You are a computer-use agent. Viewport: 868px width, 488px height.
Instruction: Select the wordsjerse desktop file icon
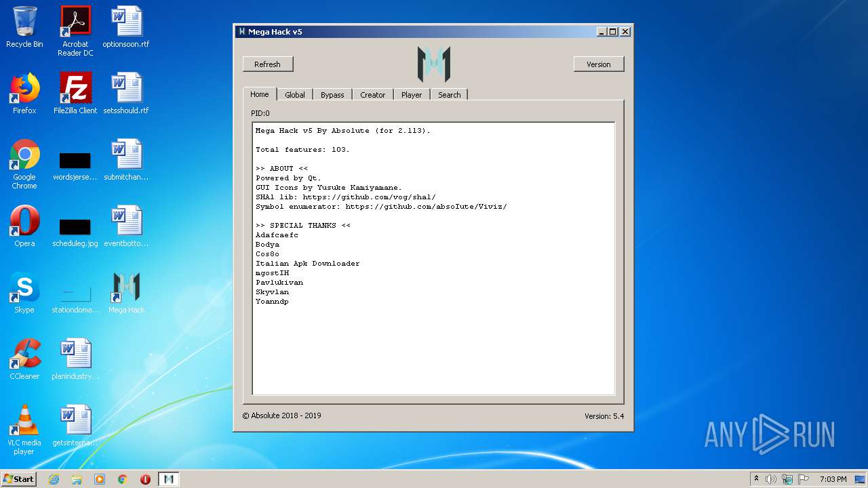[x=75, y=167]
